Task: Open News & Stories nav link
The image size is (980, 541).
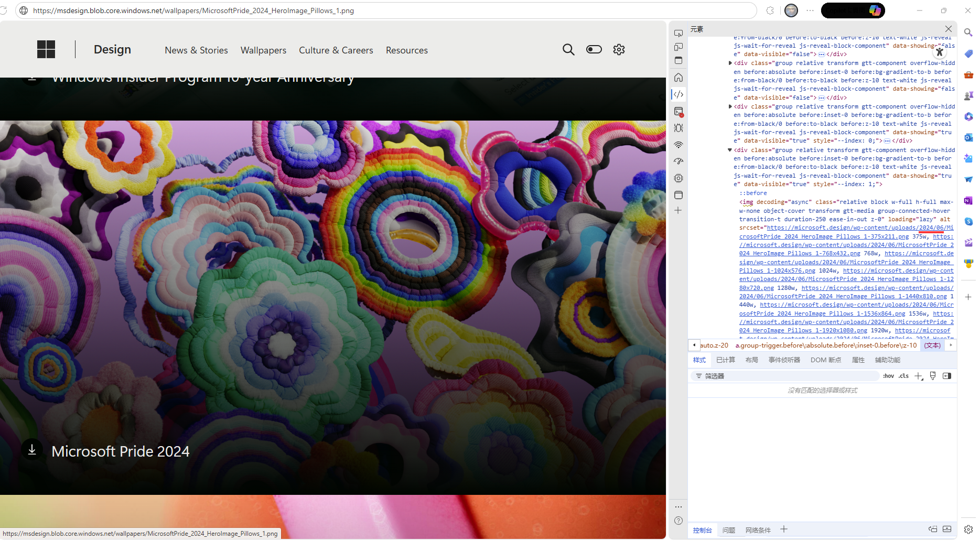Action: 196,50
